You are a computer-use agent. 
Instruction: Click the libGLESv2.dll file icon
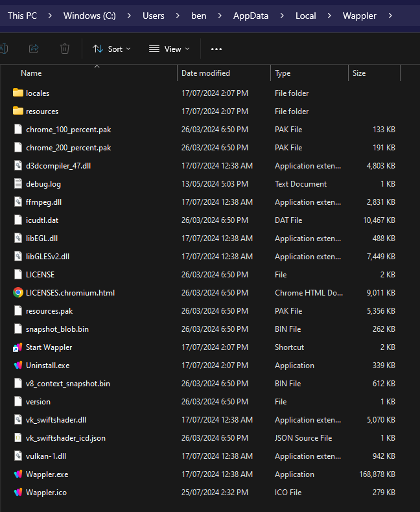[18, 257]
